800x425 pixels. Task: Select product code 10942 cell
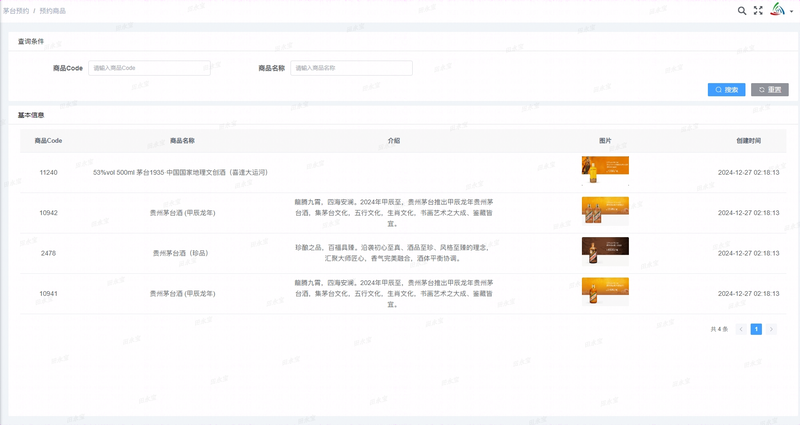(x=48, y=213)
